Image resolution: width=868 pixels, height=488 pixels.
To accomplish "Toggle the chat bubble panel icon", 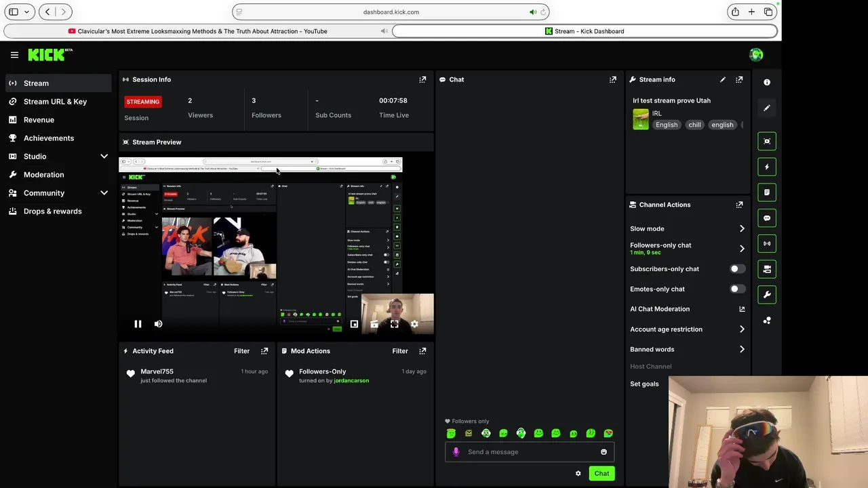I will tap(767, 218).
